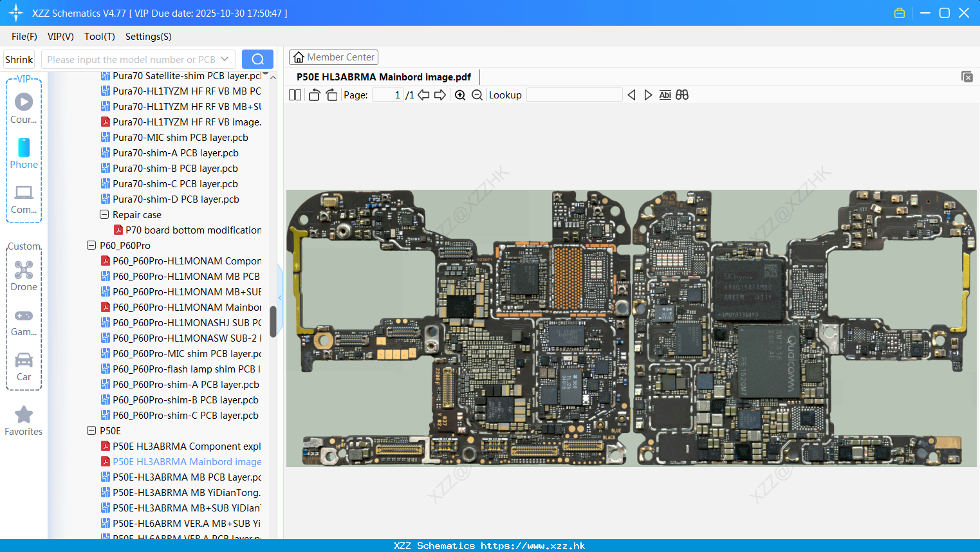Open Pura70-shim-C PCB layer.pcb
The height and width of the screenshot is (552, 980).
(x=169, y=184)
